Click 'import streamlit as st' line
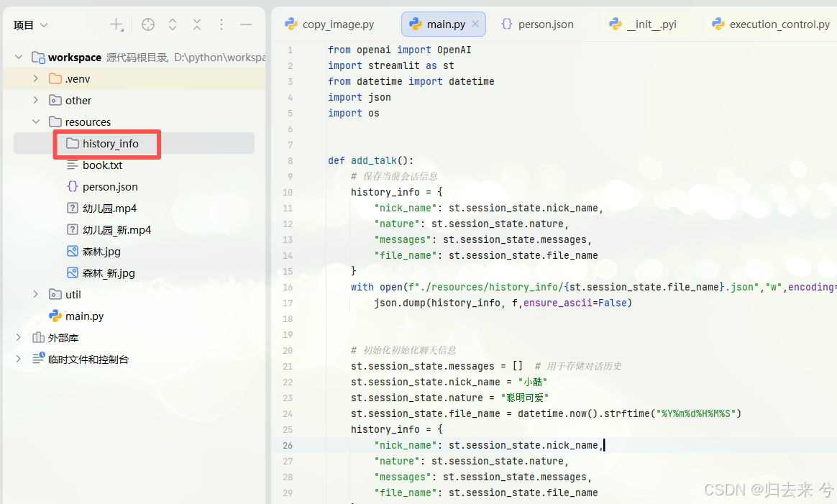The height and width of the screenshot is (504, 837). point(390,65)
